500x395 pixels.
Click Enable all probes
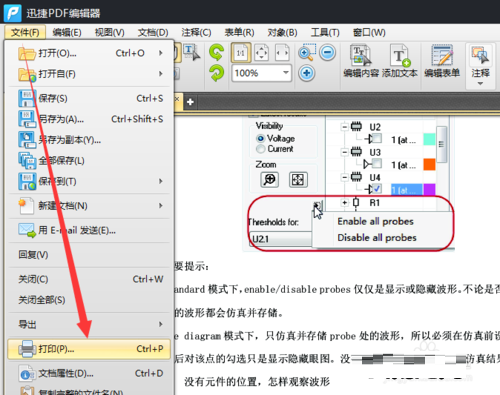375,221
